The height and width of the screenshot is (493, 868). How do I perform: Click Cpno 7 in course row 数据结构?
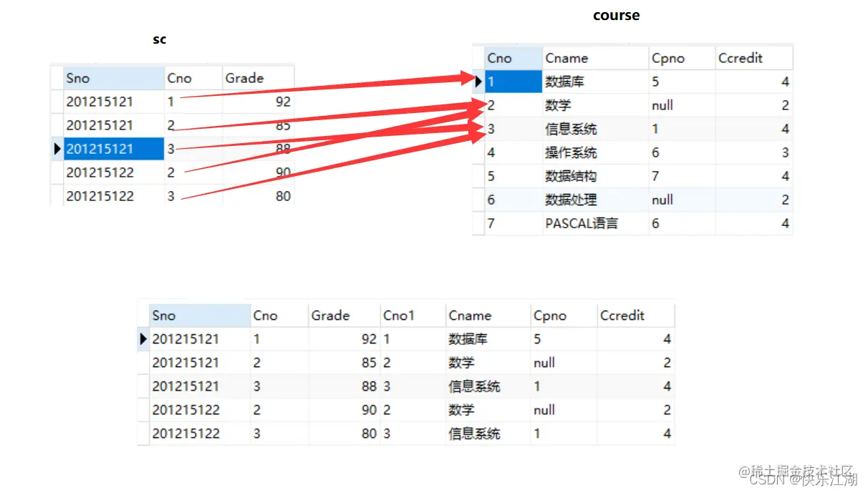(x=655, y=176)
